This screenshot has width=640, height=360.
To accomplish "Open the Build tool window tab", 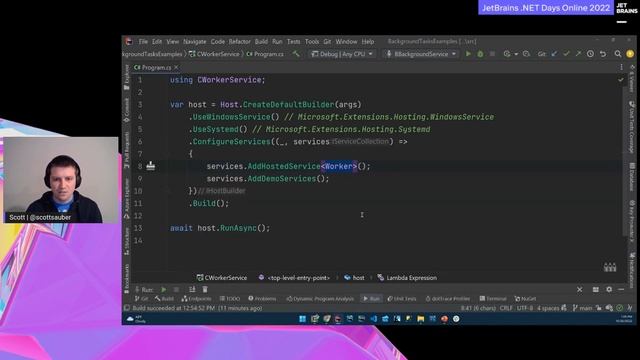I will pos(164,299).
